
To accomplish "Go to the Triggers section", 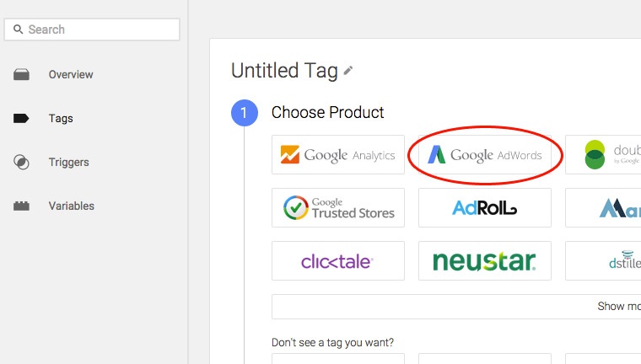I will 68,163.
